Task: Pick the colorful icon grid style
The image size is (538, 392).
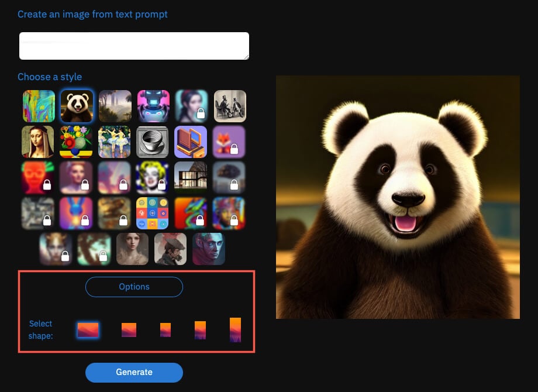Action: 153,213
